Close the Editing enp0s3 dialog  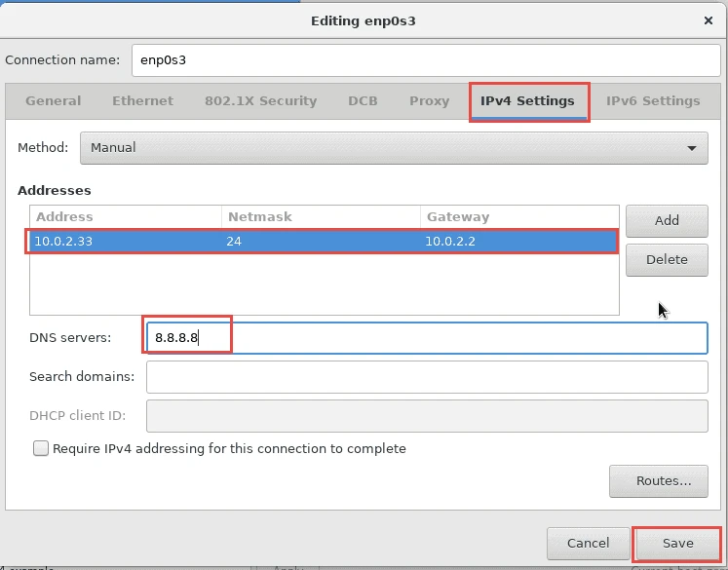pyautogui.click(x=708, y=19)
